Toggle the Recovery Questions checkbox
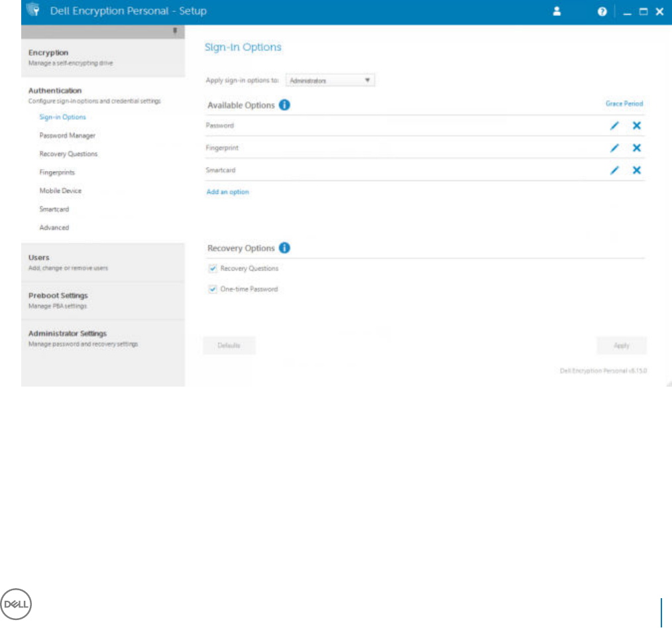This screenshot has width=672, height=628. 213,269
